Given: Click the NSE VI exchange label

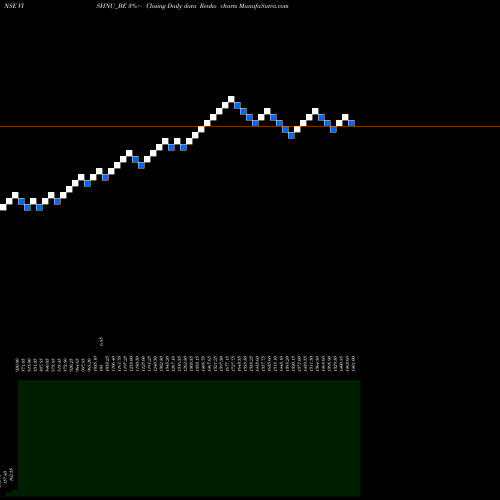Looking at the screenshot, I should pos(14,6).
